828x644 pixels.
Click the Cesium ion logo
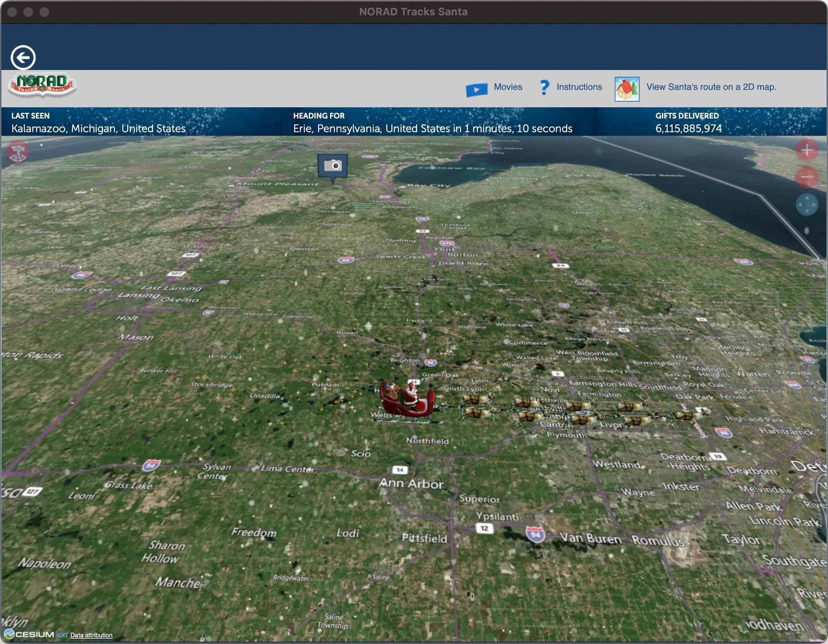point(36,634)
